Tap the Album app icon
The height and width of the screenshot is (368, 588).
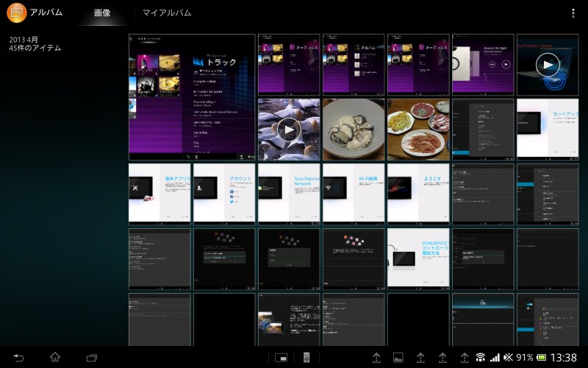[16, 13]
